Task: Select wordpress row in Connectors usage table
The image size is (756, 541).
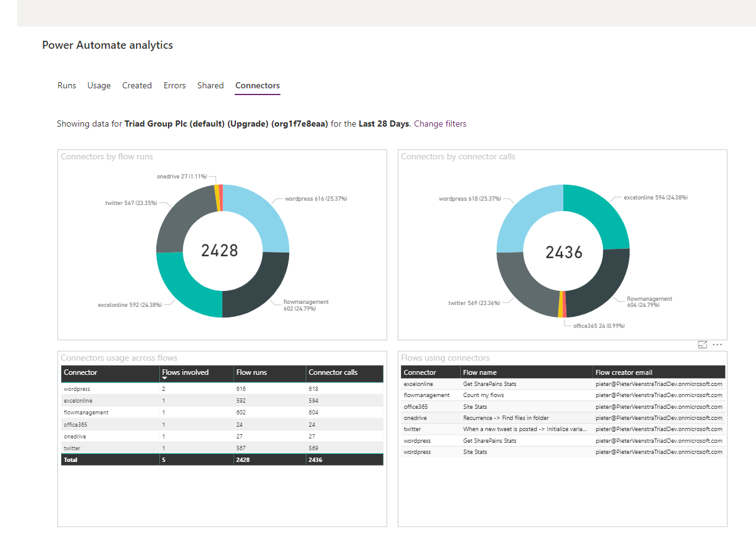Action: point(222,389)
